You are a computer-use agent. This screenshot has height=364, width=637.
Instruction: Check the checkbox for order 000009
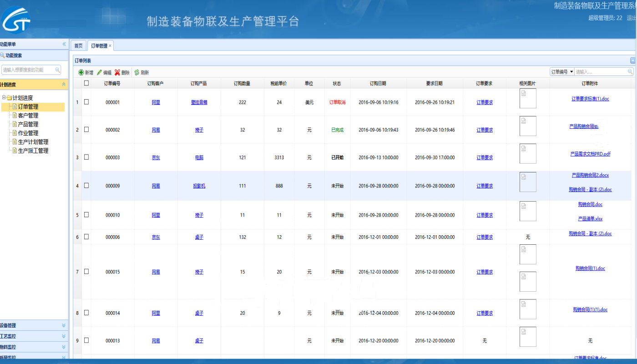click(x=86, y=186)
